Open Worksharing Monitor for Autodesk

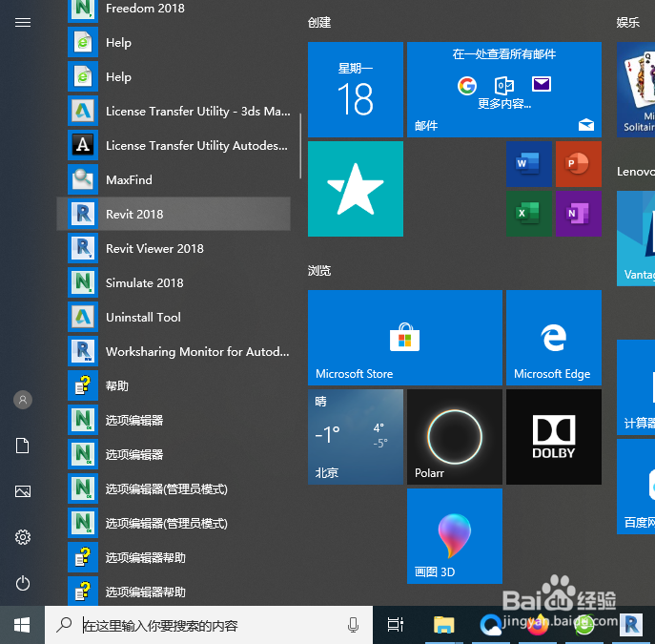point(174,351)
